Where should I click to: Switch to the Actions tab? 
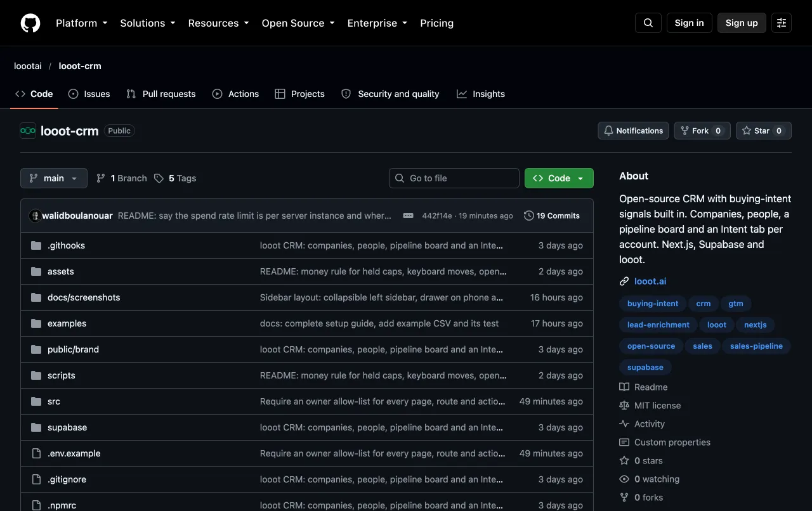(x=235, y=94)
